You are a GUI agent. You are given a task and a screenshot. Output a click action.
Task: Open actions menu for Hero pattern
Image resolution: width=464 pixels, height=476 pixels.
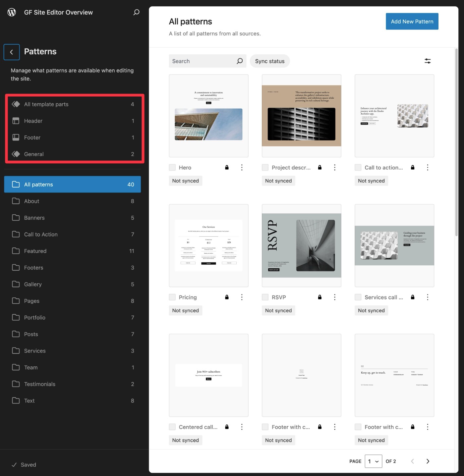click(242, 168)
